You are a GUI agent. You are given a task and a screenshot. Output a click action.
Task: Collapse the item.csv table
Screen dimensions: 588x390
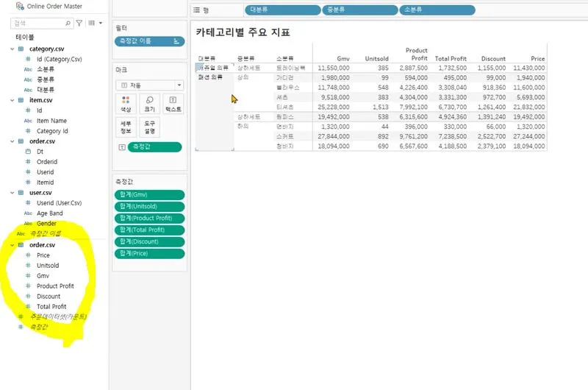pyautogui.click(x=12, y=100)
